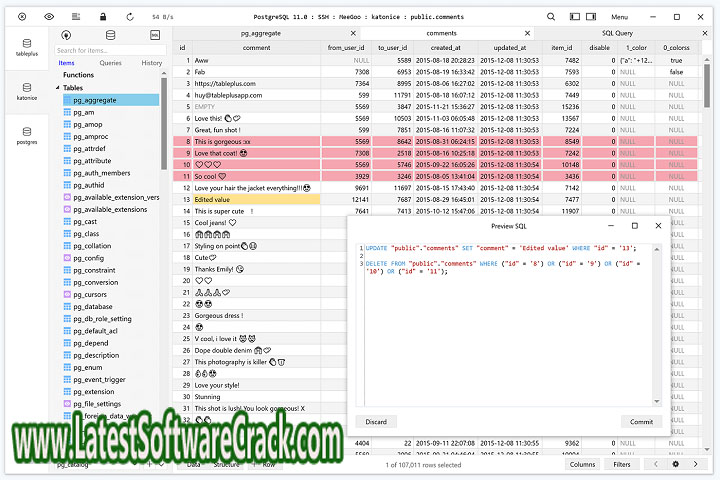Click the Commit button in Preview SQL
This screenshot has height=480, width=720.
click(641, 422)
